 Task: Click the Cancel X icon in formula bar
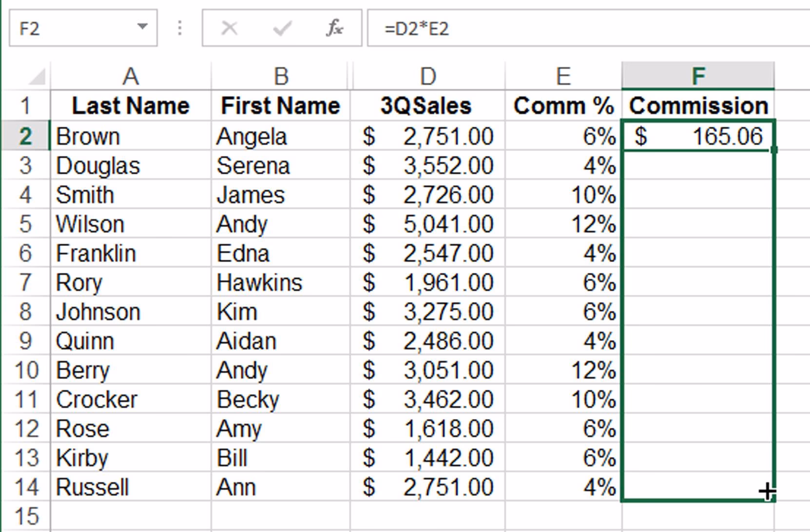[x=229, y=28]
